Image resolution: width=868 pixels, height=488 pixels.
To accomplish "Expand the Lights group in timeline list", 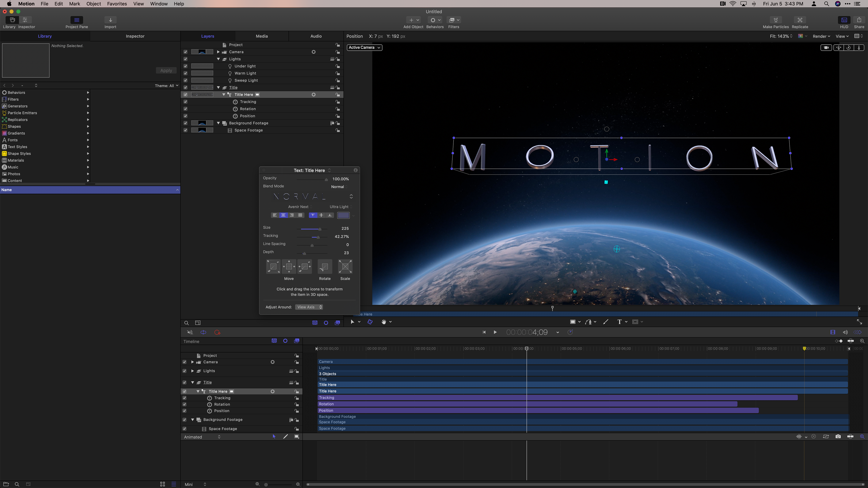I will coord(192,371).
